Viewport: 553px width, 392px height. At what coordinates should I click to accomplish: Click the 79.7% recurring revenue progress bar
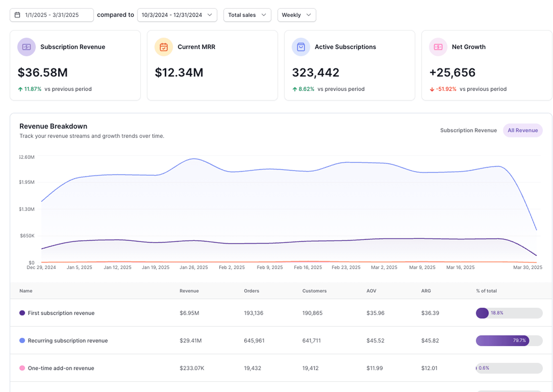tap(509, 340)
